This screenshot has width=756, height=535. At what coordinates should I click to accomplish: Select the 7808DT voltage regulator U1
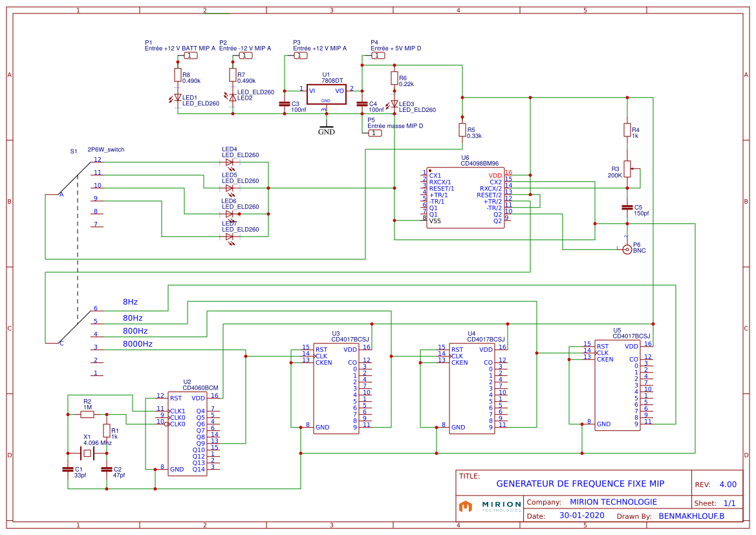pos(327,93)
